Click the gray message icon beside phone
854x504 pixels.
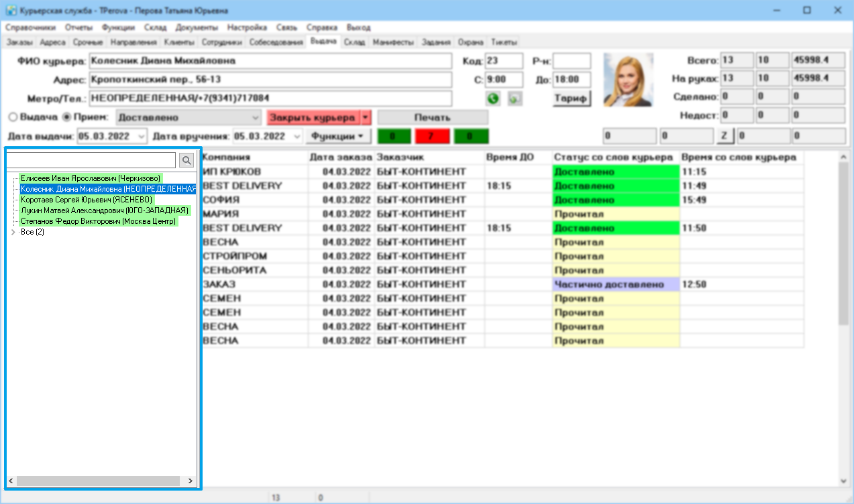515,99
